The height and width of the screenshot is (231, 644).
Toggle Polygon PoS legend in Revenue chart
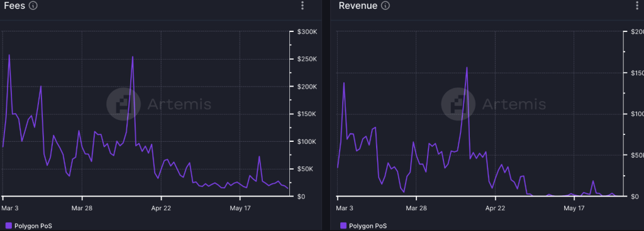pyautogui.click(x=364, y=225)
